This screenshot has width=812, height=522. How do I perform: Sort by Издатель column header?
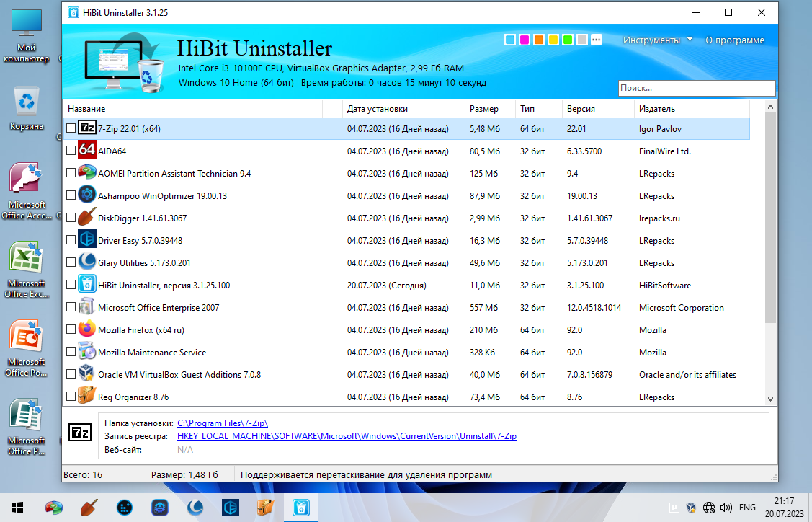click(x=692, y=109)
